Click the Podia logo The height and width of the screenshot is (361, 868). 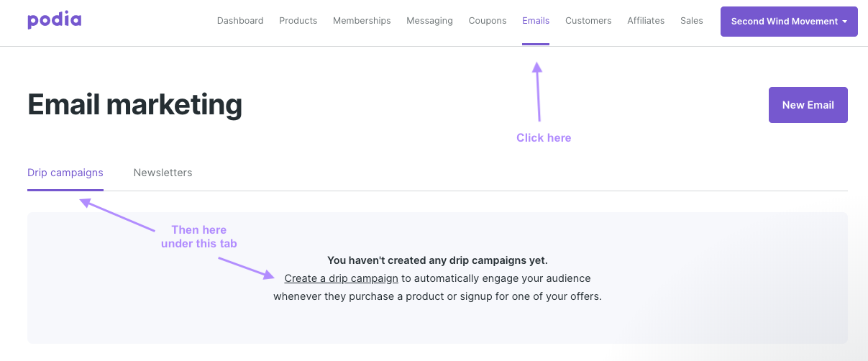pos(54,20)
